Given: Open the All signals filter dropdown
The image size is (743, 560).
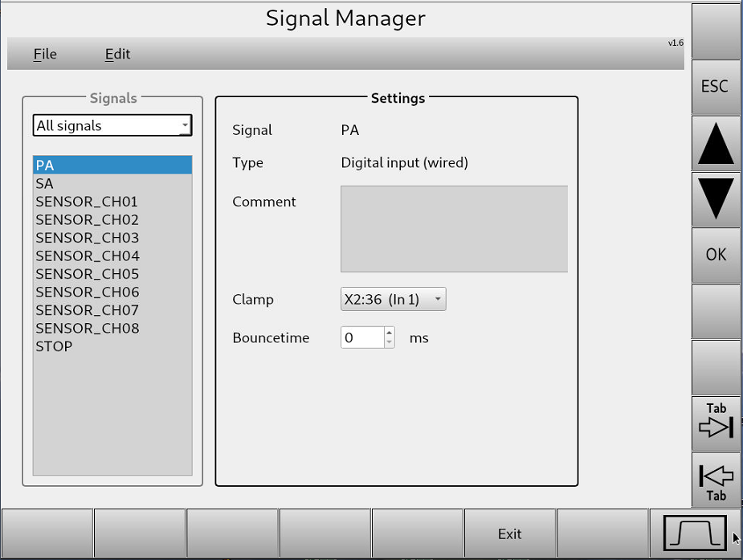Looking at the screenshot, I should 111,125.
